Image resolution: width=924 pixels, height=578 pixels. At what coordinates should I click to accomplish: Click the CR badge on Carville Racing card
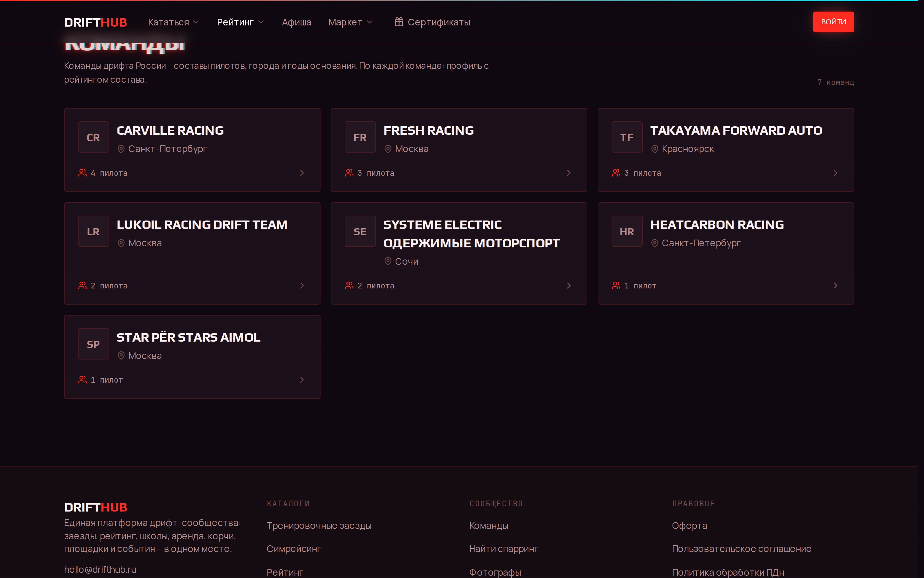(94, 137)
